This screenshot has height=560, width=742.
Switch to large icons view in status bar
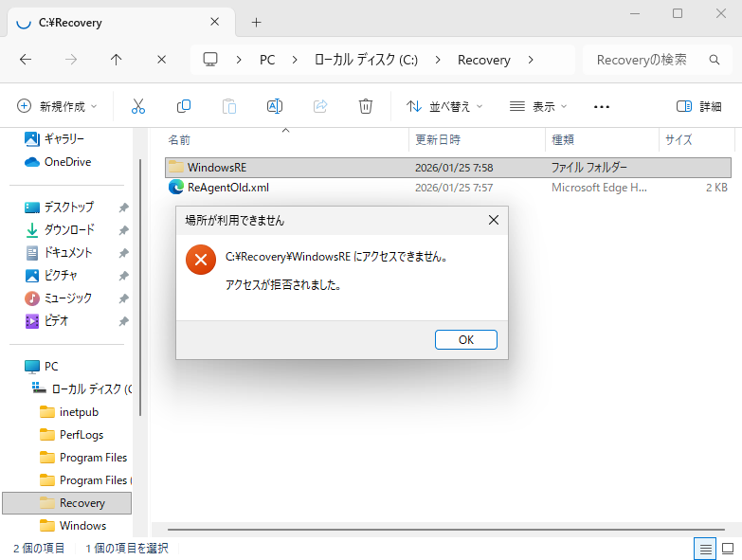click(x=728, y=548)
